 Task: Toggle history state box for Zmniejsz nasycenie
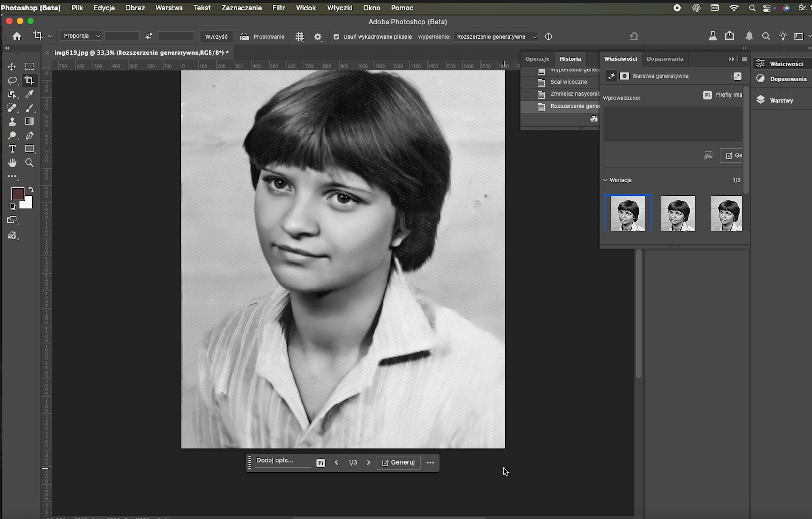coord(527,94)
